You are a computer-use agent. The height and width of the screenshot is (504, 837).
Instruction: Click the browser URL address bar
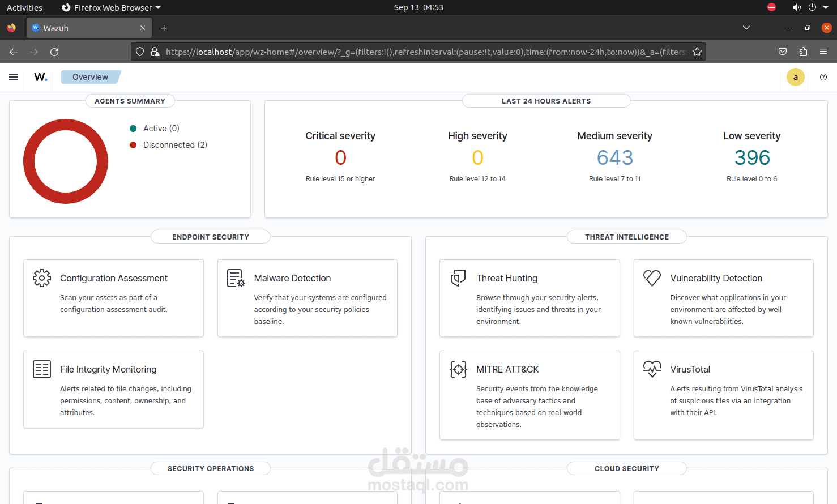[426, 52]
